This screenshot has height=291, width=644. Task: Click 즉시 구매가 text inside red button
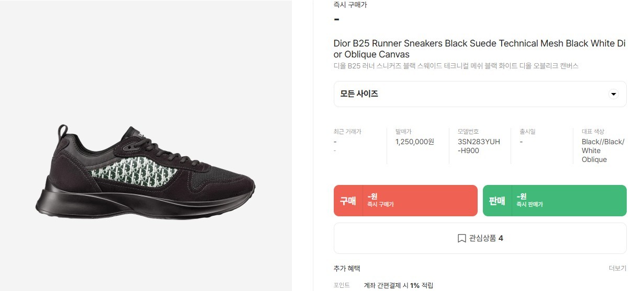[x=380, y=205]
